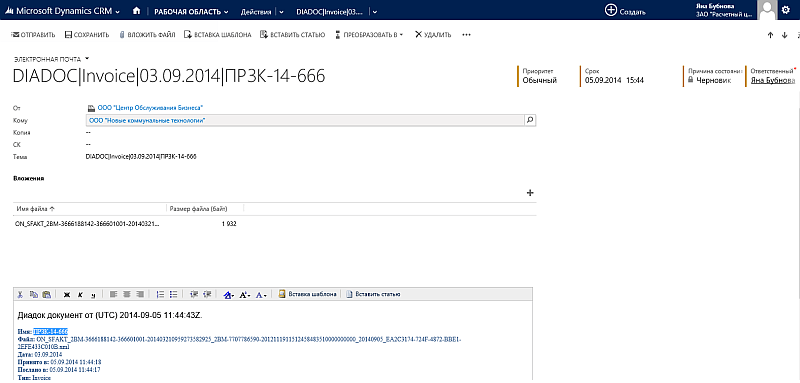Expand the РАБОЧАЯ ОБЛАСТЬ dropdown
This screenshot has height=383, width=800.
tap(191, 12)
